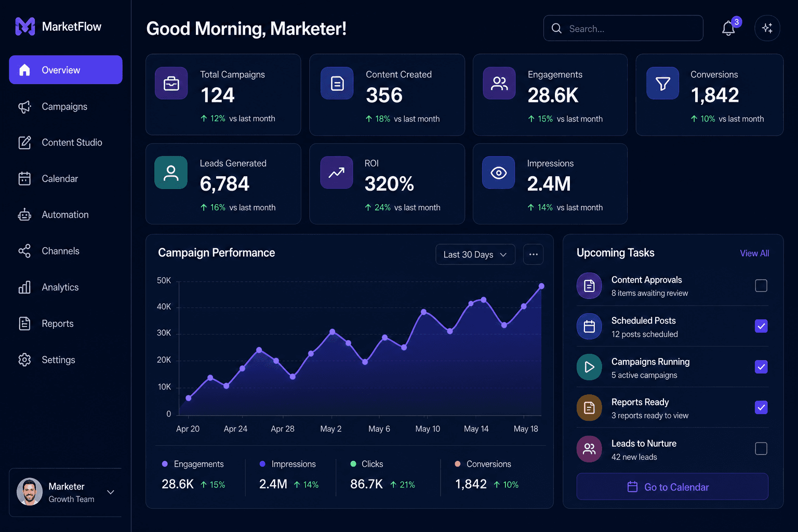Image resolution: width=798 pixels, height=532 pixels.
Task: Open chart options three-dot menu
Action: click(533, 255)
